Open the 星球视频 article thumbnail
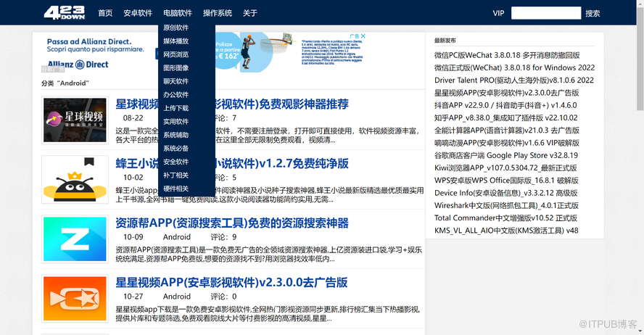The width and height of the screenshot is (644, 335). point(75,120)
